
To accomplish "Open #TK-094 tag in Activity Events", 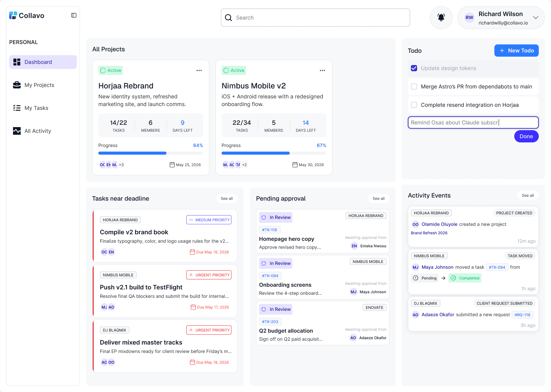I will coord(497,267).
